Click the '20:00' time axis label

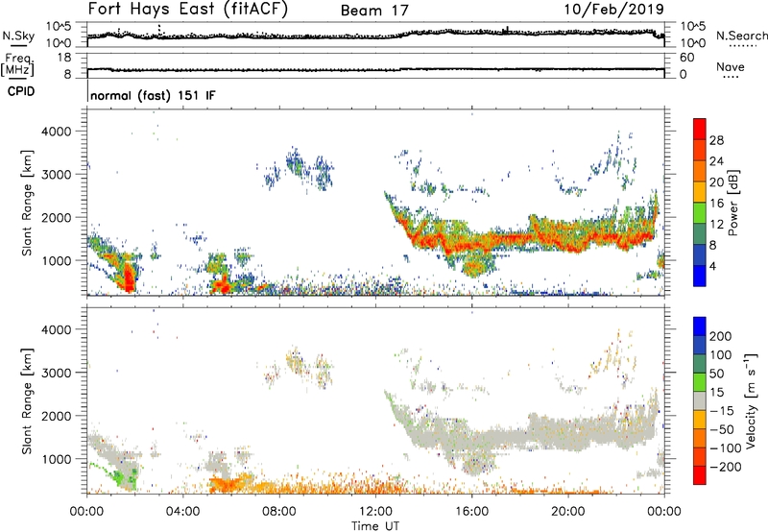tap(568, 512)
